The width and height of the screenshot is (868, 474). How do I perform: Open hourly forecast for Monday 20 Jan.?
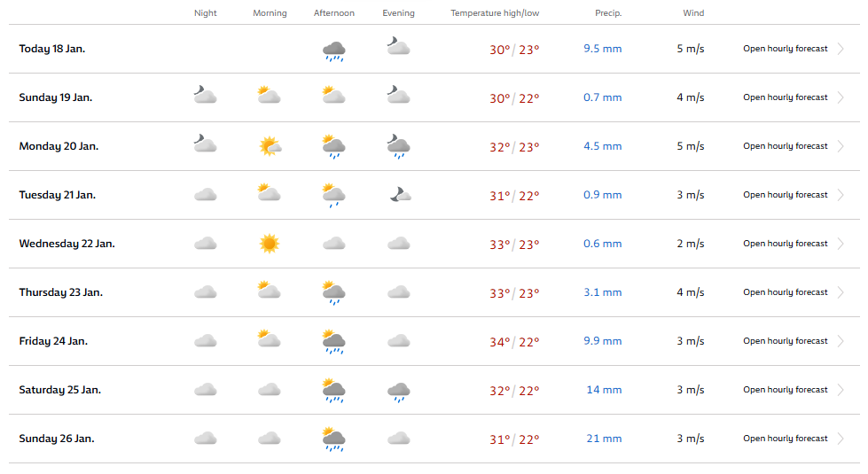coord(785,146)
